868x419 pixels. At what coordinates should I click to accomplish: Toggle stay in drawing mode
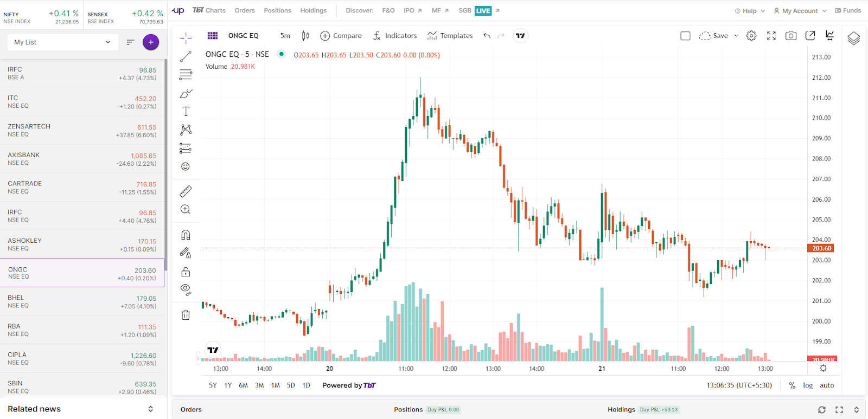pos(186,253)
